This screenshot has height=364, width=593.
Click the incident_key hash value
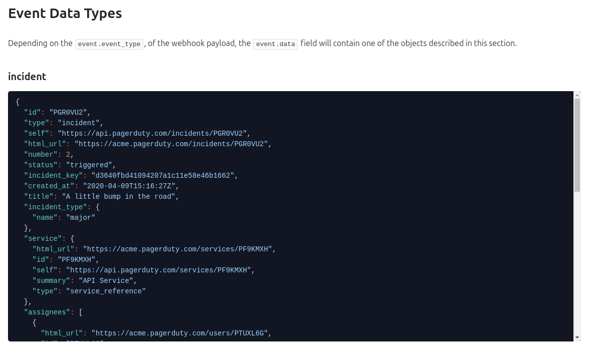tap(163, 175)
